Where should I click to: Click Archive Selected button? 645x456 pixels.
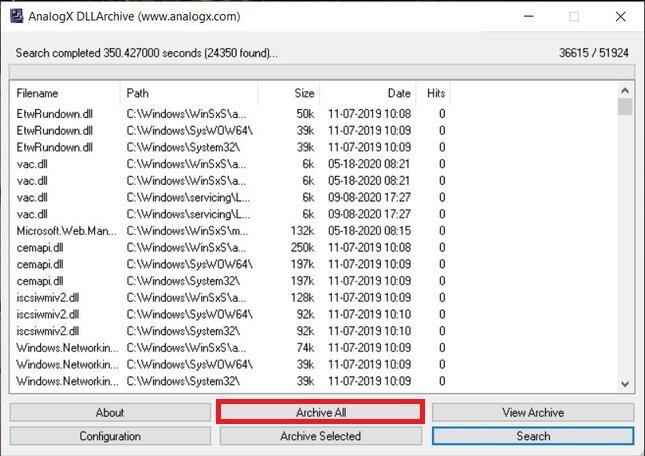320,436
